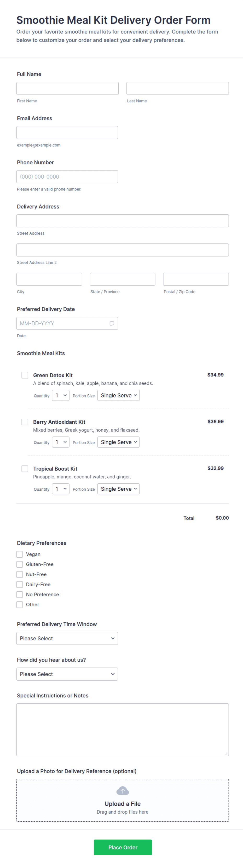
Task: Focus the First Name input field
Action: click(68, 88)
